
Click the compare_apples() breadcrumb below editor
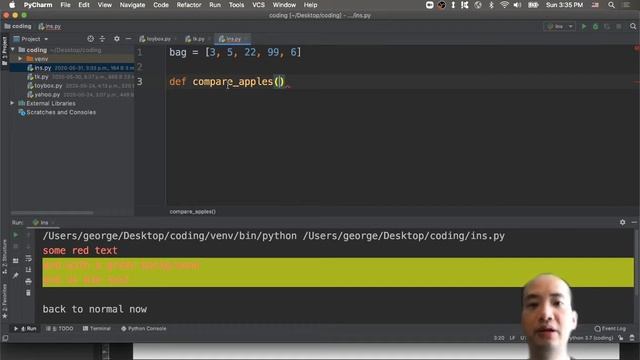(x=193, y=211)
